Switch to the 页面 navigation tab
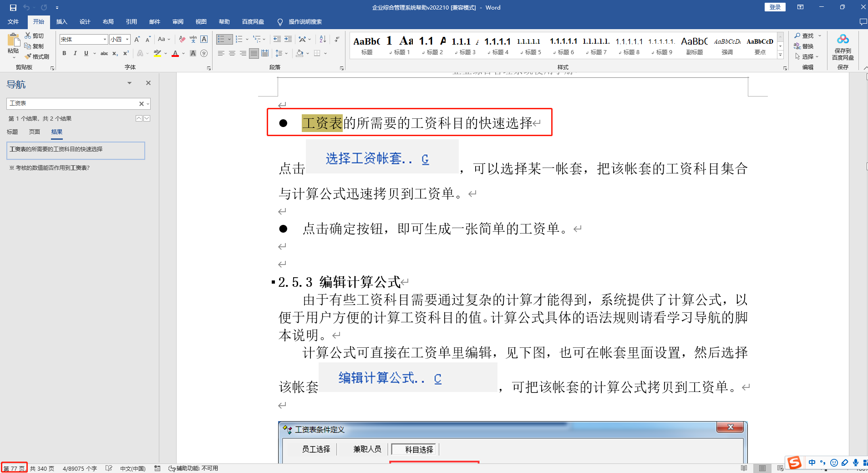Viewport: 868px width, 473px height. [35, 132]
